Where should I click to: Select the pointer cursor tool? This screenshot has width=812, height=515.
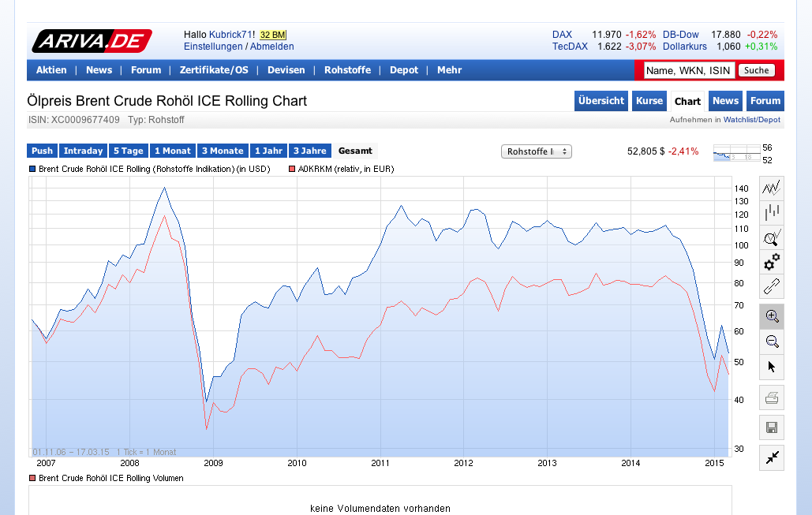click(771, 367)
